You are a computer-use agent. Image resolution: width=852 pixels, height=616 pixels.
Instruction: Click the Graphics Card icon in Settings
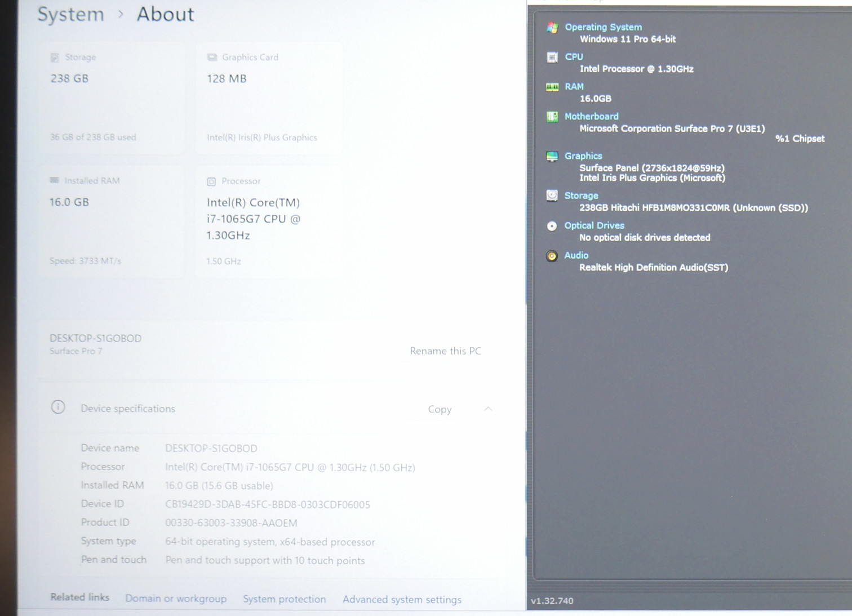212,57
